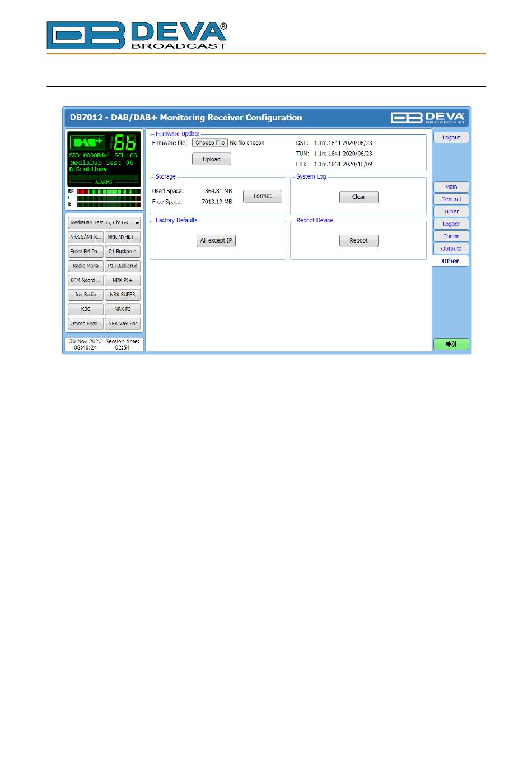The image size is (532, 758).
Task: Select Freez FM Po... station
Action: click(86, 252)
